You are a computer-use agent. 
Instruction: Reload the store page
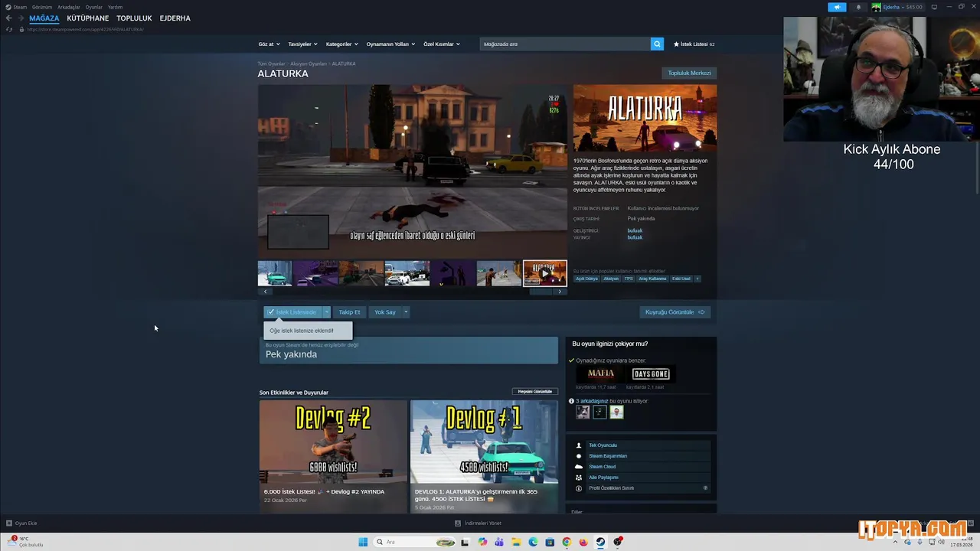point(9,29)
